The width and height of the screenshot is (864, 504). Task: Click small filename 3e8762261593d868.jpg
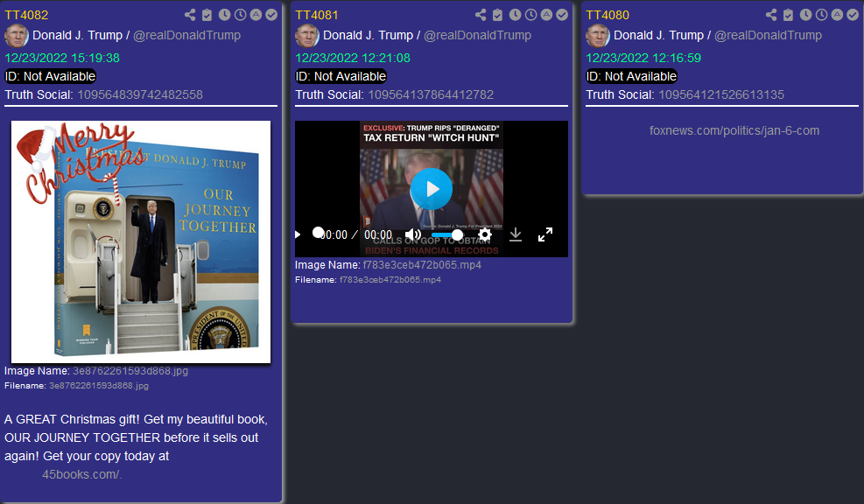pyautogui.click(x=99, y=386)
